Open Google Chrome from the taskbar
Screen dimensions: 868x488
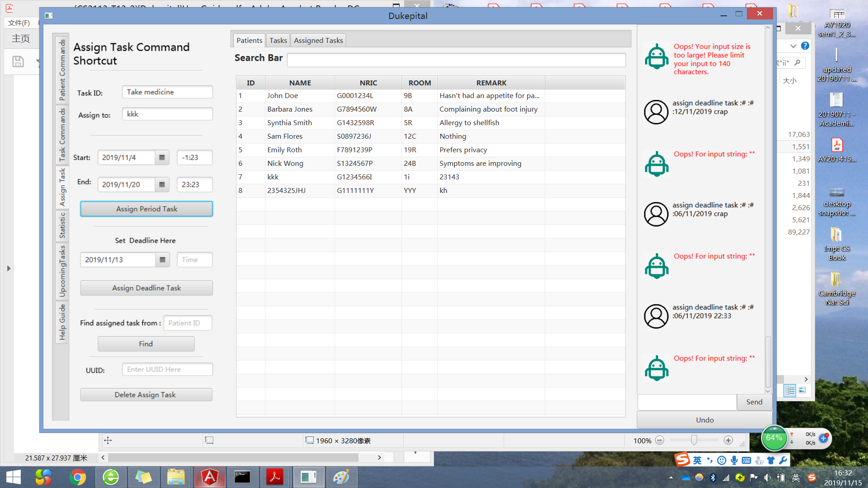click(x=77, y=477)
